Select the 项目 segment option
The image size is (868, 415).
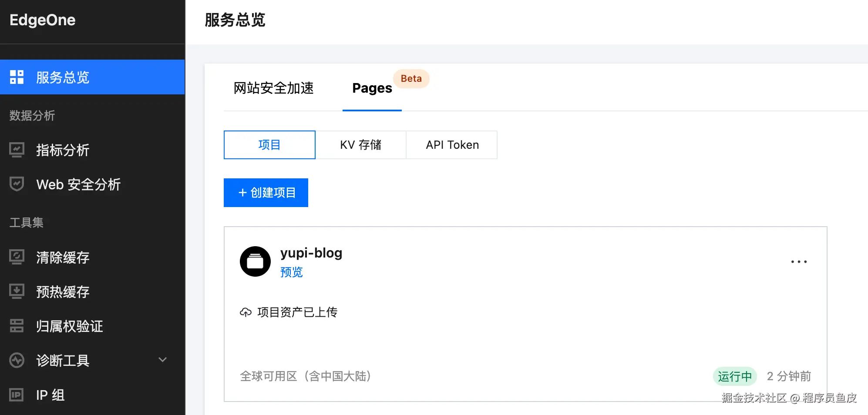tap(269, 145)
